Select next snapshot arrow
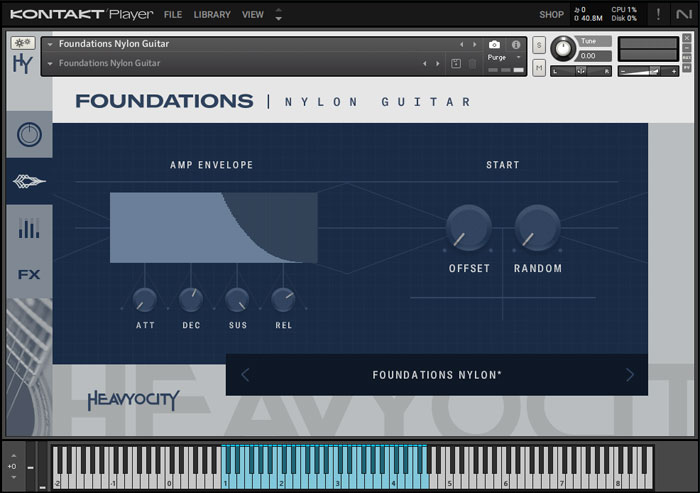This screenshot has height=493, width=700. click(x=438, y=63)
